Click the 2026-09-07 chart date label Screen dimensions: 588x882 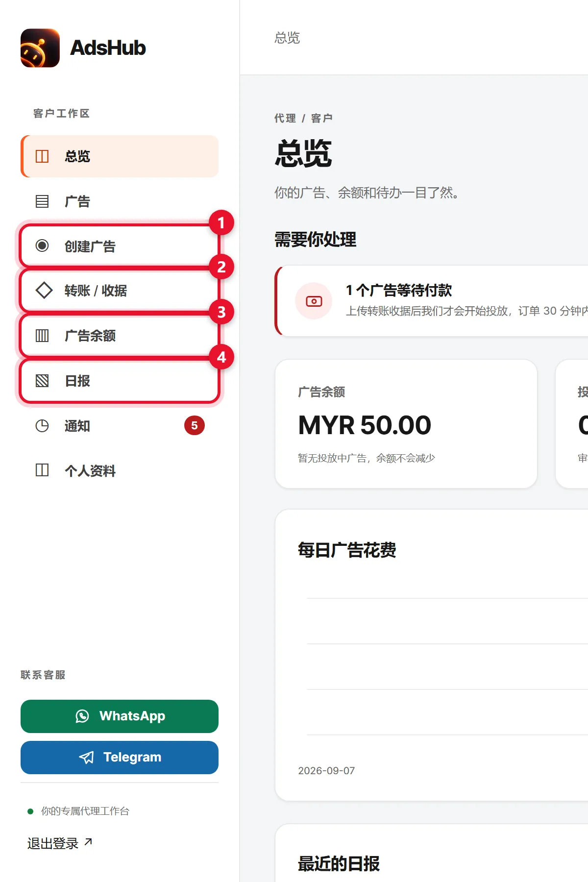pos(326,770)
